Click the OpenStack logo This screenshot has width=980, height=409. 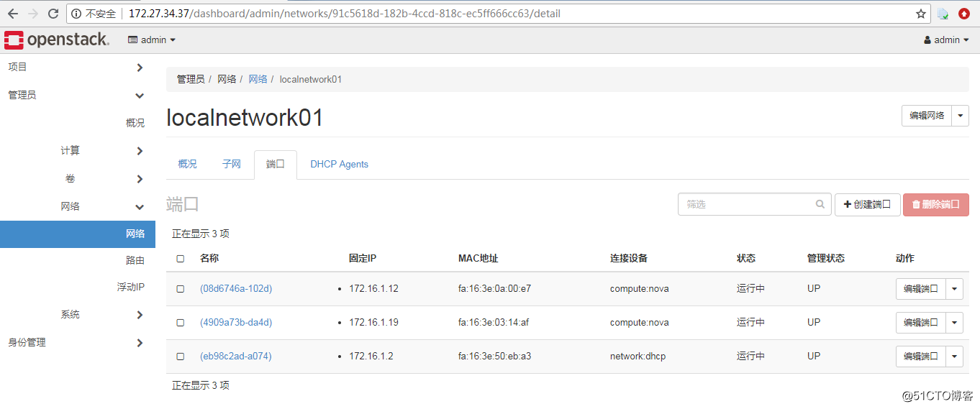click(57, 40)
